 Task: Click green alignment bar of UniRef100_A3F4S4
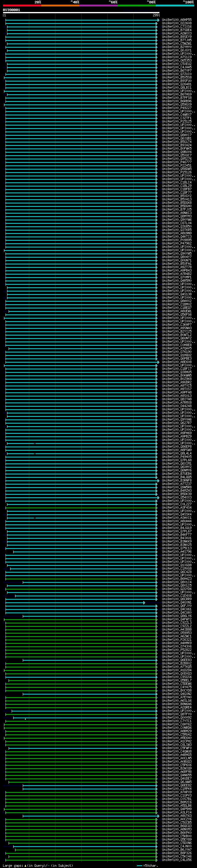click(81, 507)
